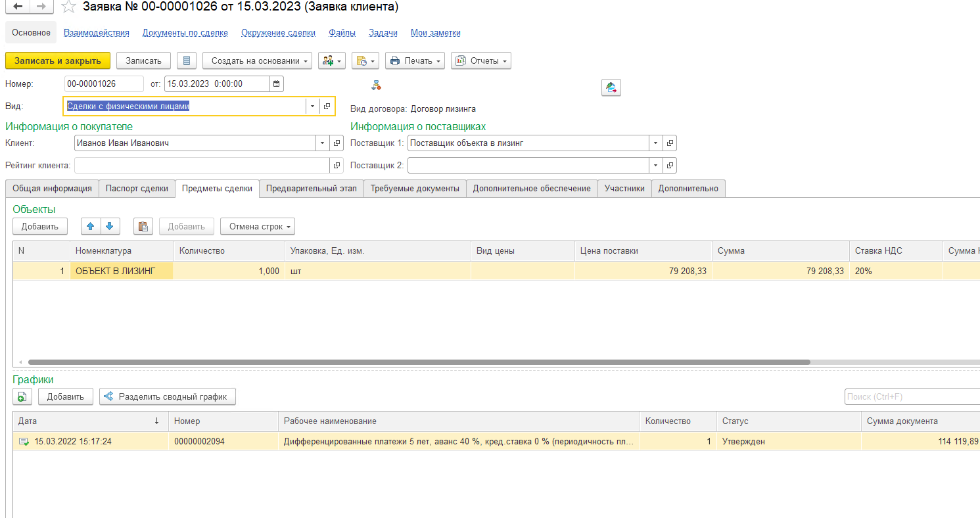Go back with the left arrow button
980x518 pixels.
18,7
